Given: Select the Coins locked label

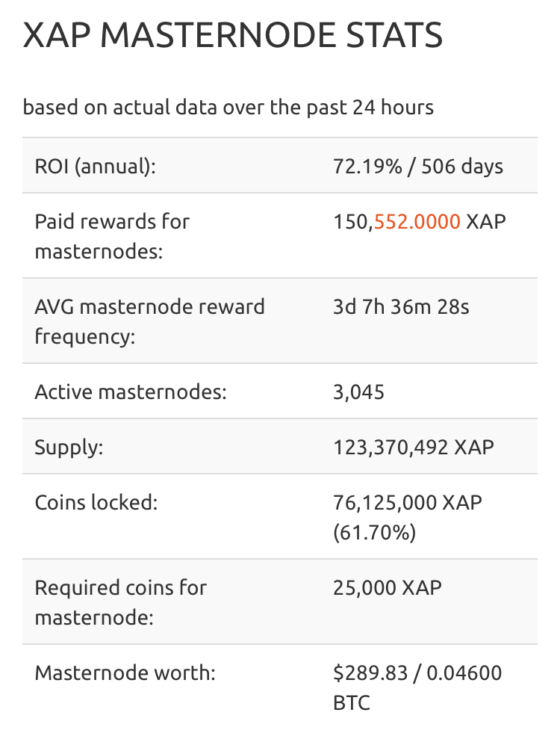Looking at the screenshot, I should [x=96, y=502].
